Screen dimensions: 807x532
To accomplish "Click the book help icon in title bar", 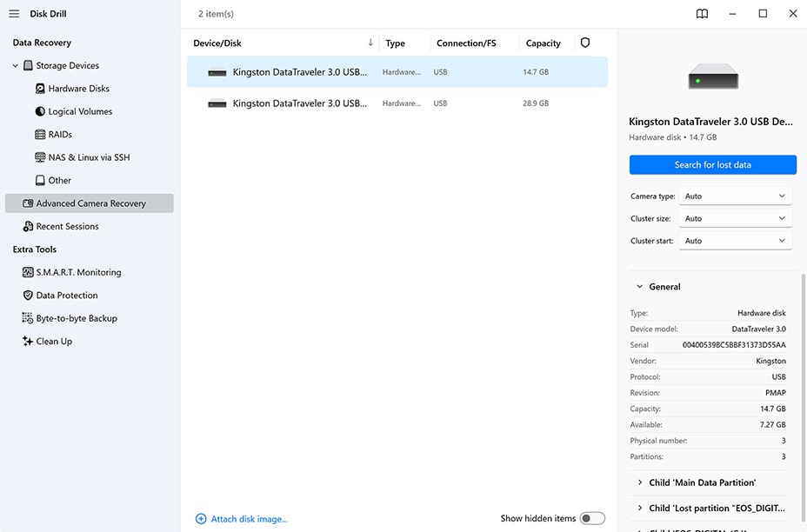I will coord(702,14).
